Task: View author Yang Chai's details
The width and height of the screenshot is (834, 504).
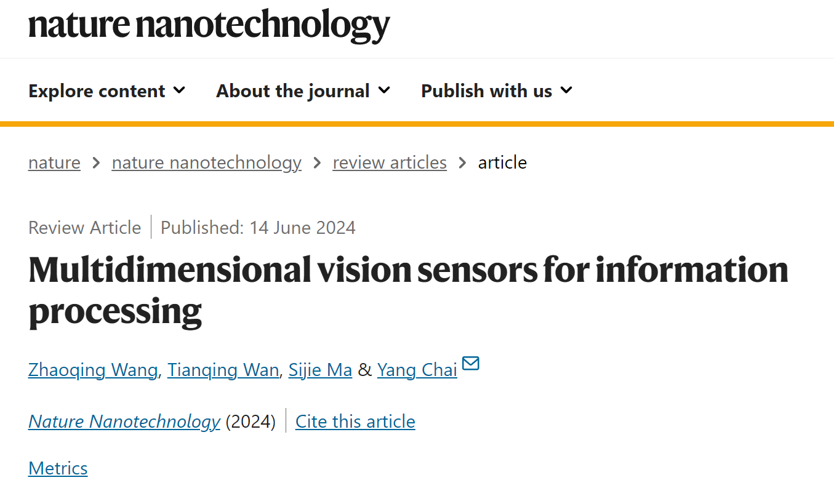Action: (x=417, y=370)
